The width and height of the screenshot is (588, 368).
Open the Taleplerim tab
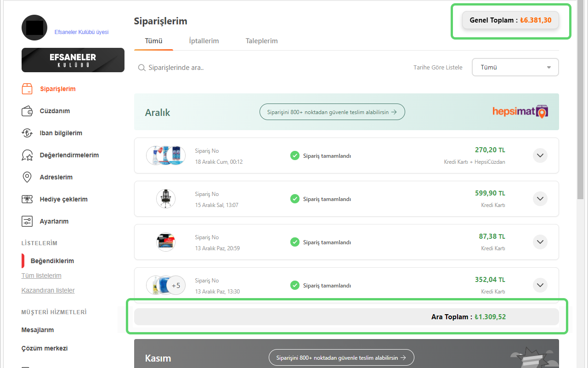coord(261,40)
